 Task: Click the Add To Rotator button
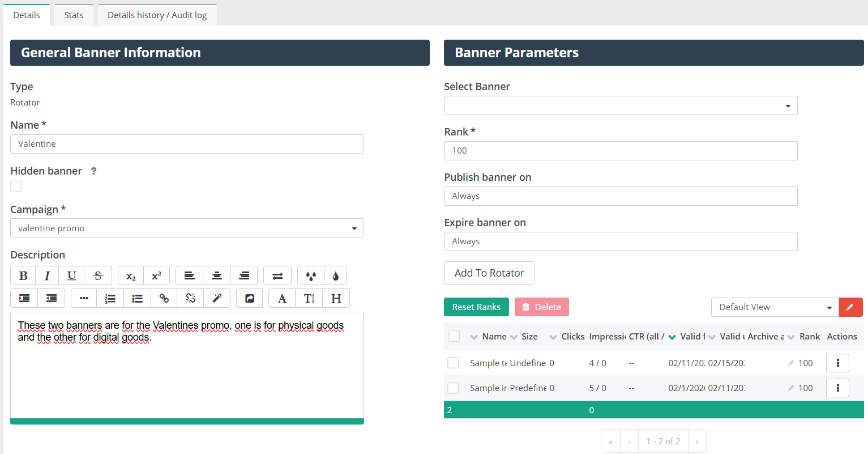(489, 273)
